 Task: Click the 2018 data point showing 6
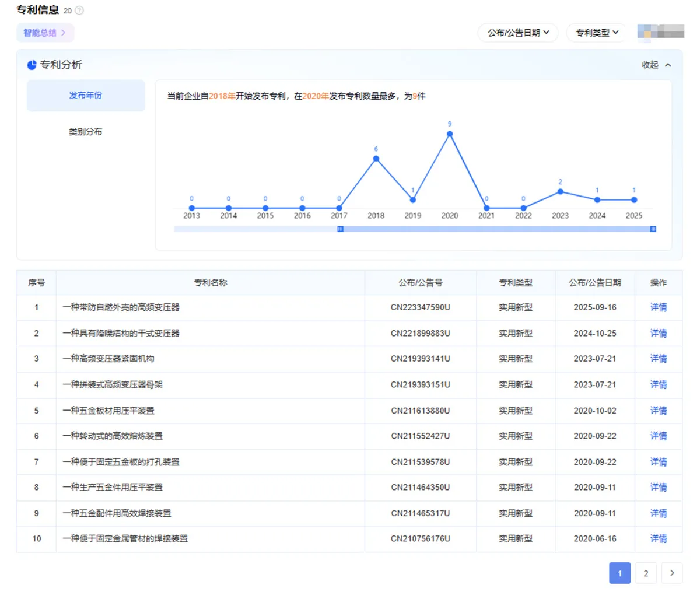coord(376,159)
